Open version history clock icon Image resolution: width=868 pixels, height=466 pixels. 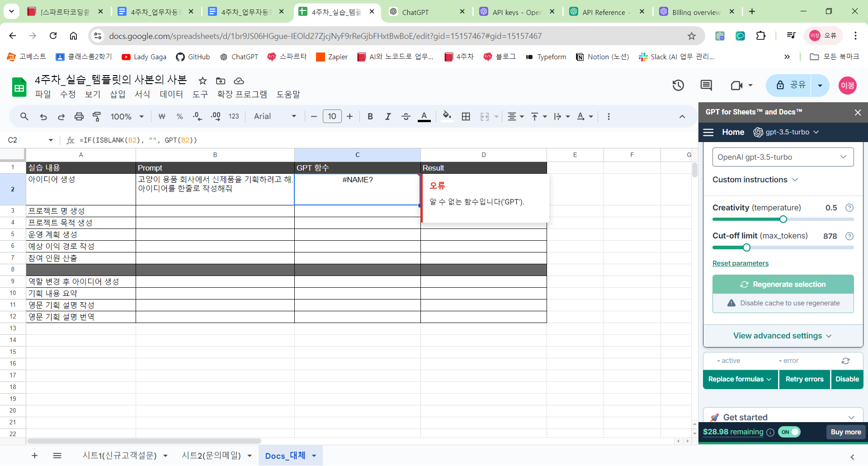(x=678, y=86)
